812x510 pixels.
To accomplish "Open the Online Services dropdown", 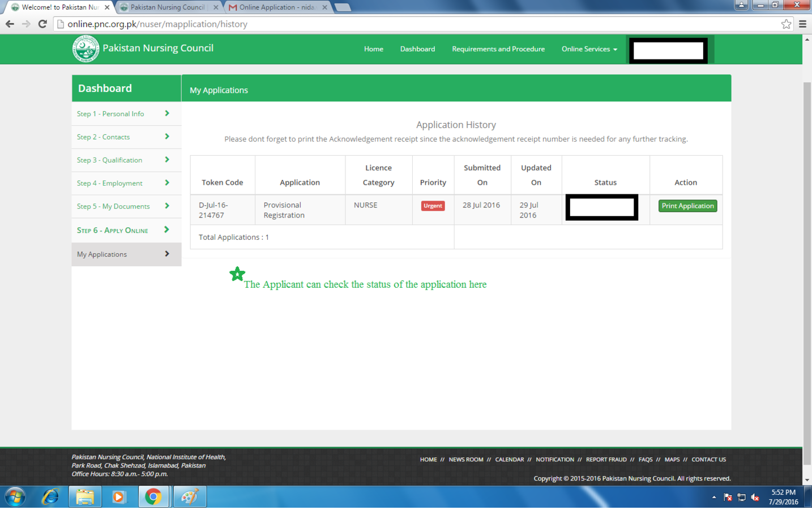I will coord(589,49).
